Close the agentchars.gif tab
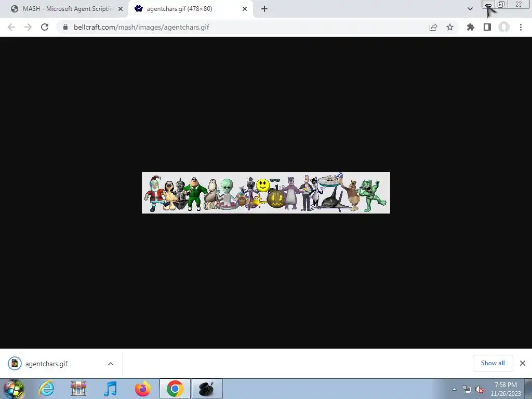This screenshot has height=399, width=532. coord(245,9)
